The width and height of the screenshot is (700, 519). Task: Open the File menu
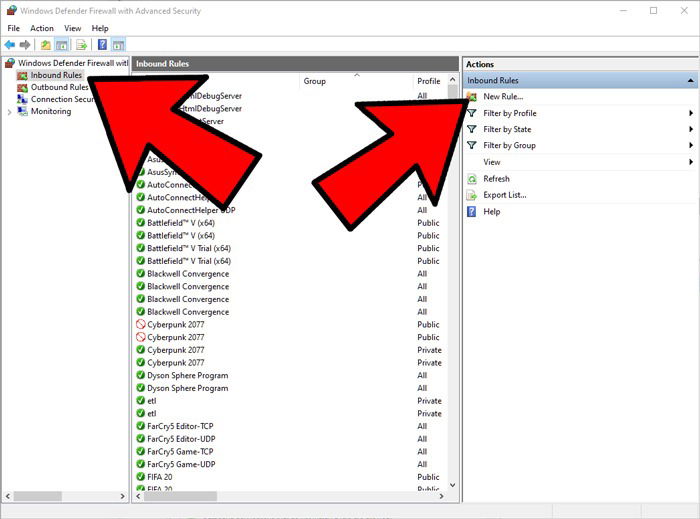(13, 28)
